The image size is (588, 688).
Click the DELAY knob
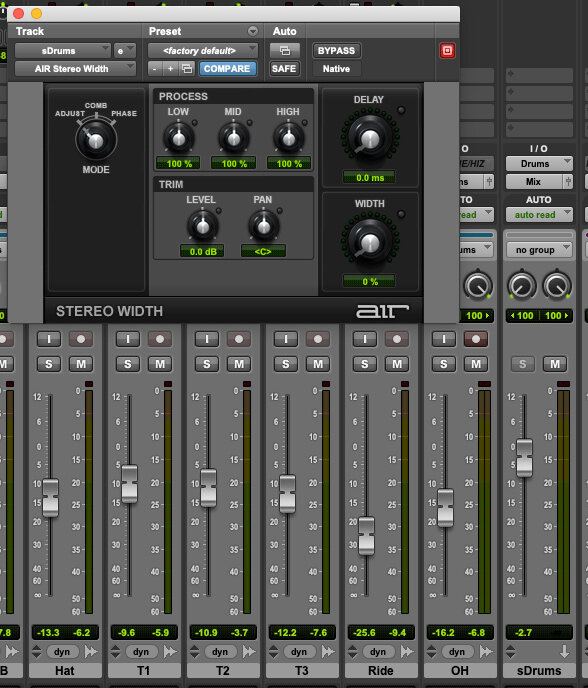click(x=370, y=137)
